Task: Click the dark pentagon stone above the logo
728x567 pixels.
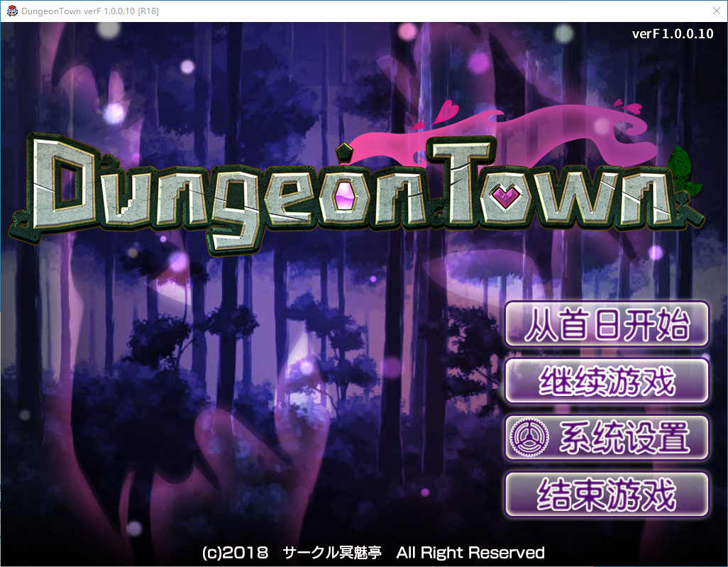Action: [343, 150]
